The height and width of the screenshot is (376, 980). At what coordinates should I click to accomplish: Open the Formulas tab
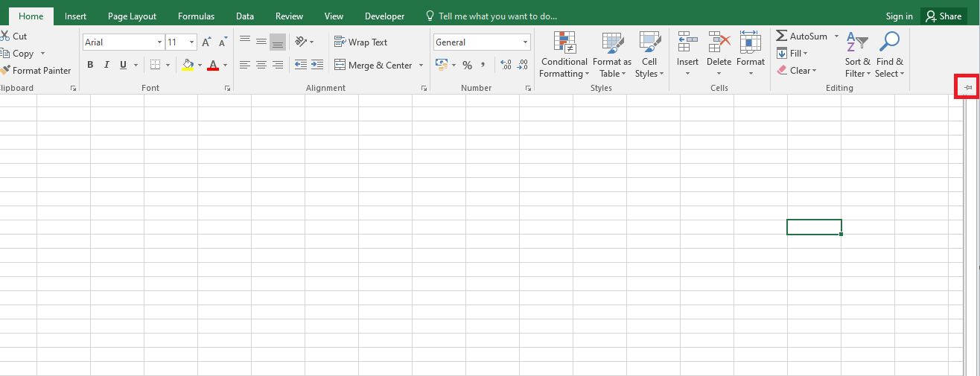(196, 16)
